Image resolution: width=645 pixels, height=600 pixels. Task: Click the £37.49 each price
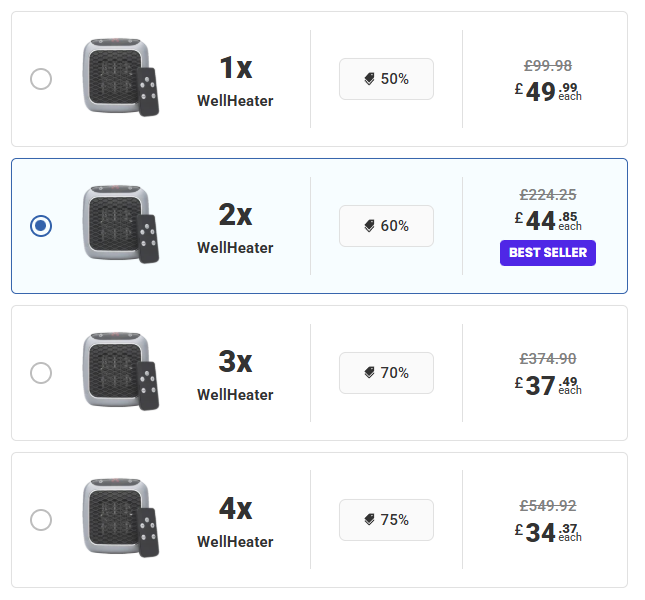click(x=548, y=385)
